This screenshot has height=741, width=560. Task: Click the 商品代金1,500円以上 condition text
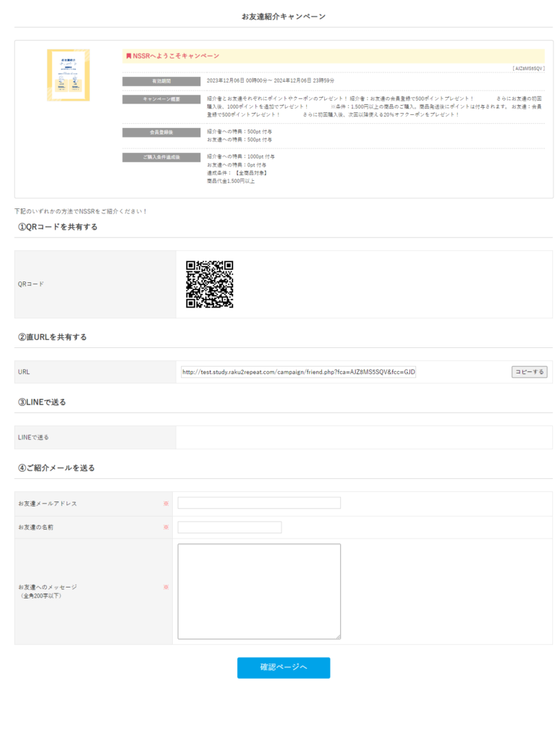(231, 181)
